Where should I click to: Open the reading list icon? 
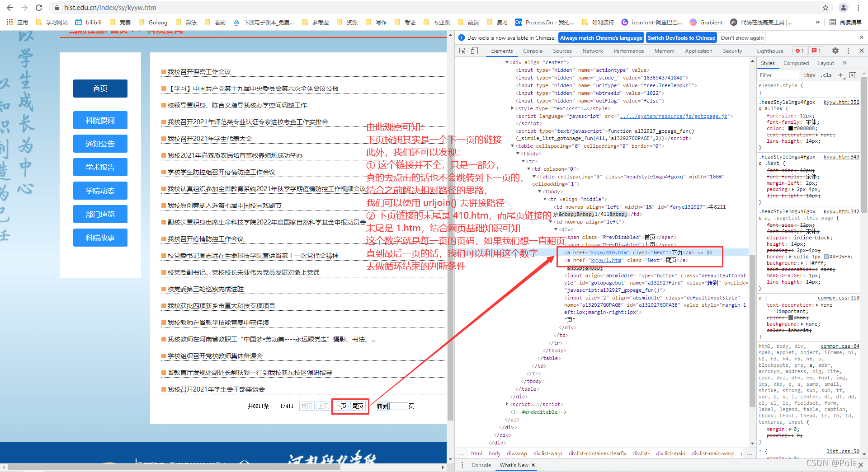pyautogui.click(x=846, y=22)
